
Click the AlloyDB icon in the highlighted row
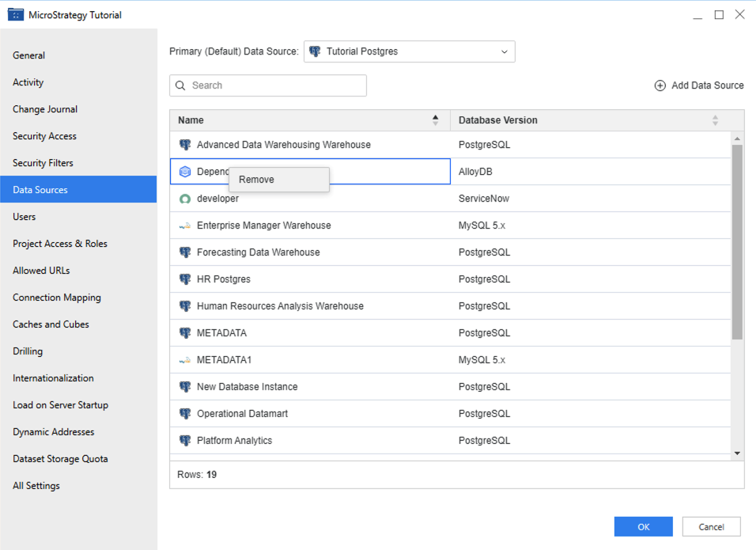(x=185, y=172)
